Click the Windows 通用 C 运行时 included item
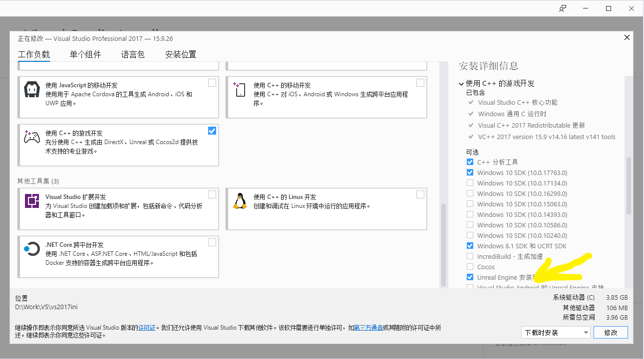 tap(512, 114)
